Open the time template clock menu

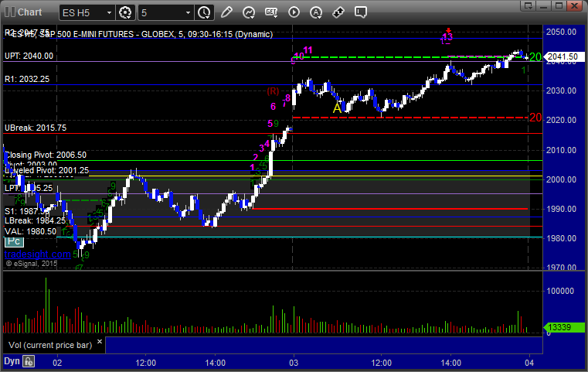pos(205,13)
